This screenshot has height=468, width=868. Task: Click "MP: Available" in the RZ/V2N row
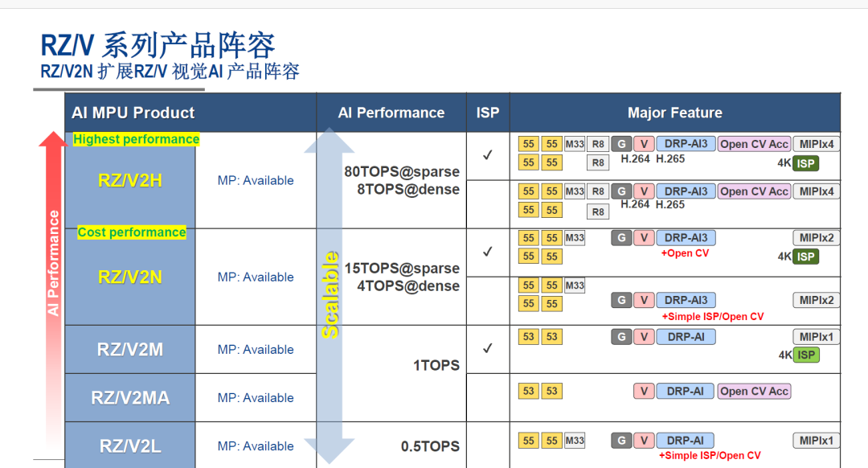(x=256, y=277)
